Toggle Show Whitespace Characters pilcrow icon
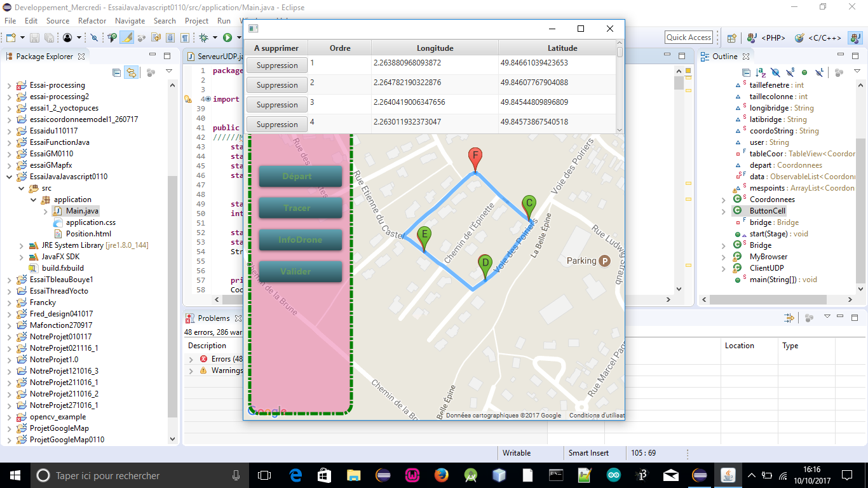 185,38
